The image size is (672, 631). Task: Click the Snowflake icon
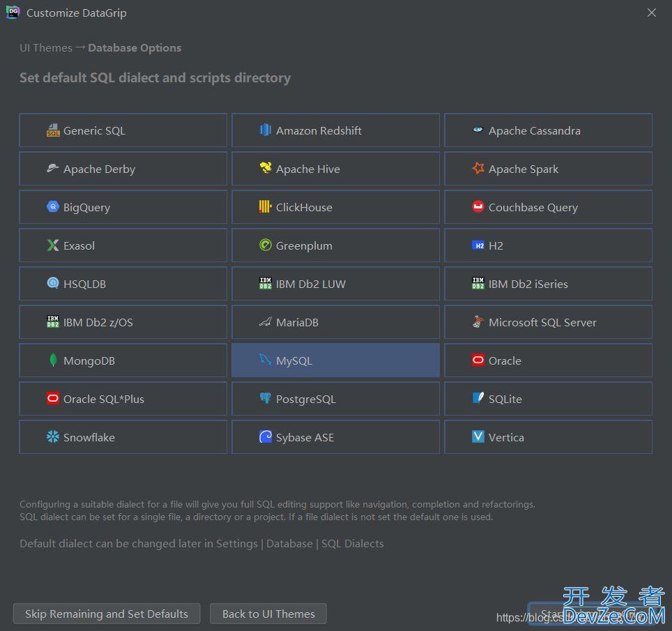(x=53, y=436)
